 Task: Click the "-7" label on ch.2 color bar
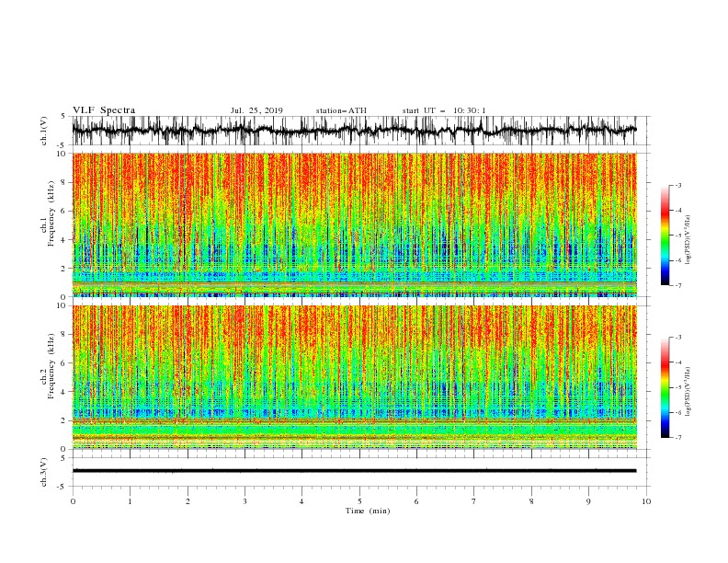[x=678, y=437]
